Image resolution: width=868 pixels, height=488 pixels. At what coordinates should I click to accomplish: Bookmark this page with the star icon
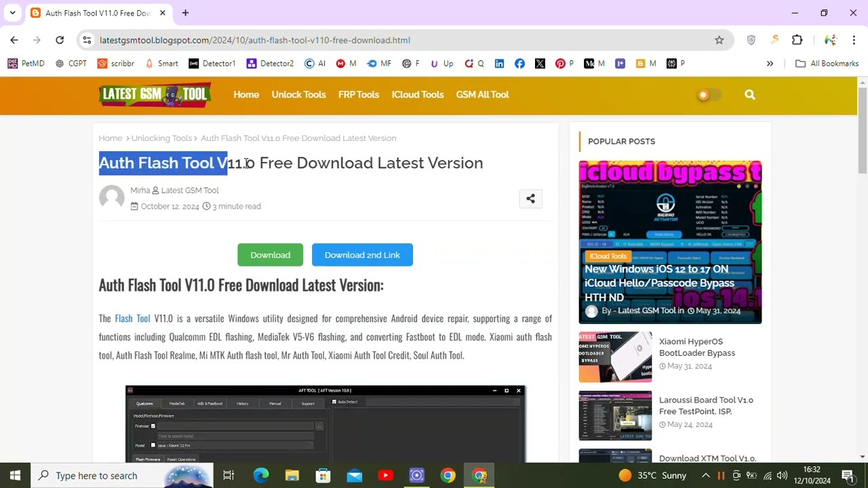pos(719,40)
